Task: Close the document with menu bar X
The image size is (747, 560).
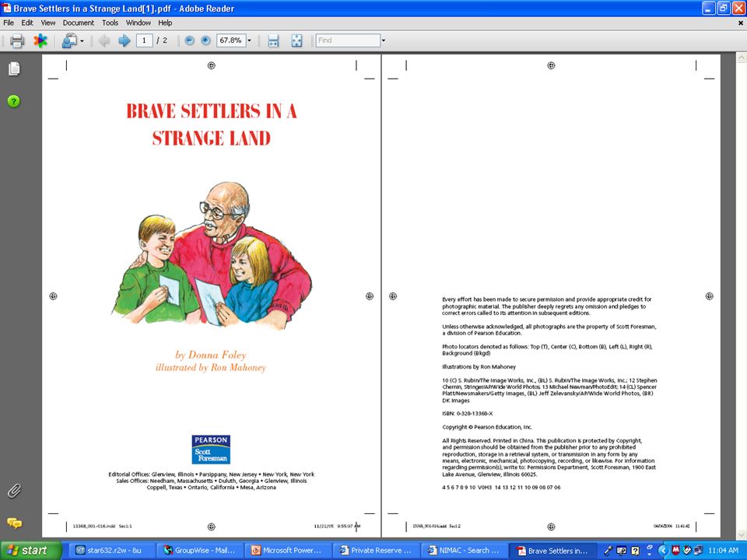Action: click(x=741, y=23)
